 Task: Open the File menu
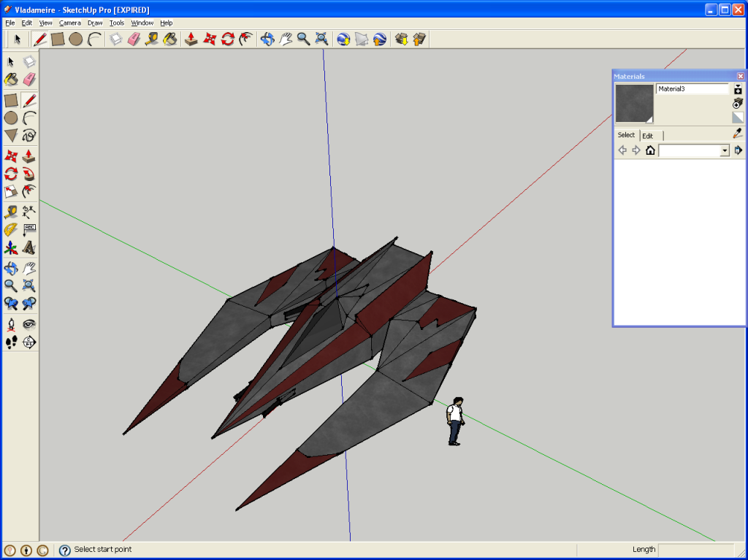(x=10, y=23)
